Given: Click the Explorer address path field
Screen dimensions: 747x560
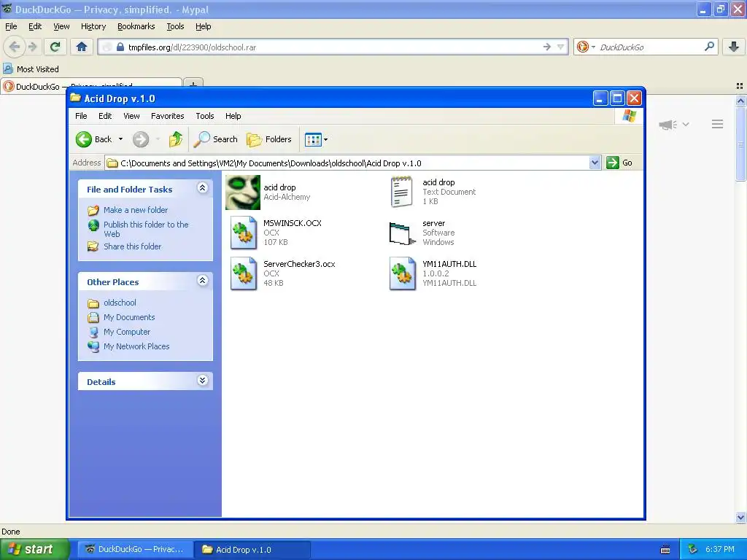Looking at the screenshot, I should pyautogui.click(x=352, y=163).
